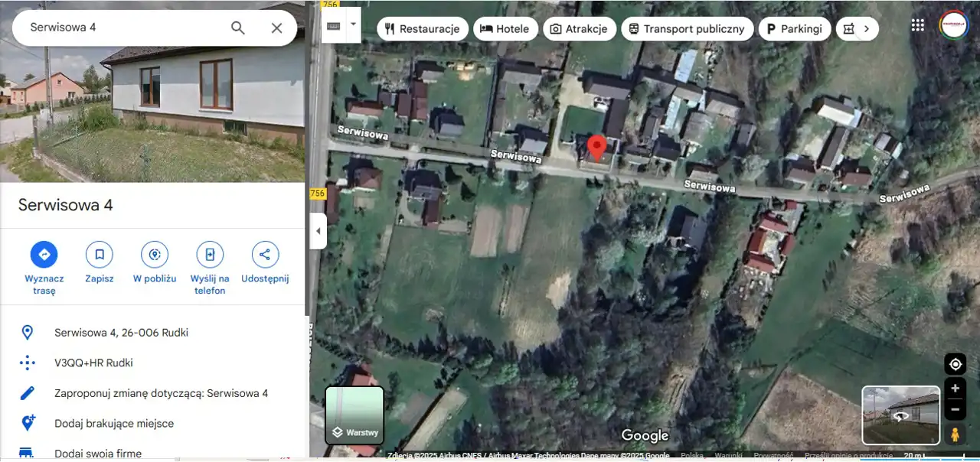Share the location via Udostępnij

point(265,255)
